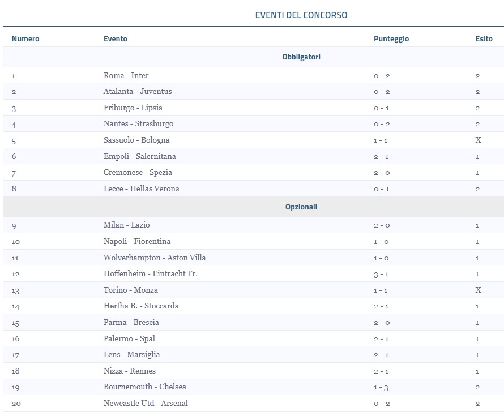Click the X result for Sassuolo - Bologna
Image resolution: width=504 pixels, height=420 pixels.
[x=478, y=140]
